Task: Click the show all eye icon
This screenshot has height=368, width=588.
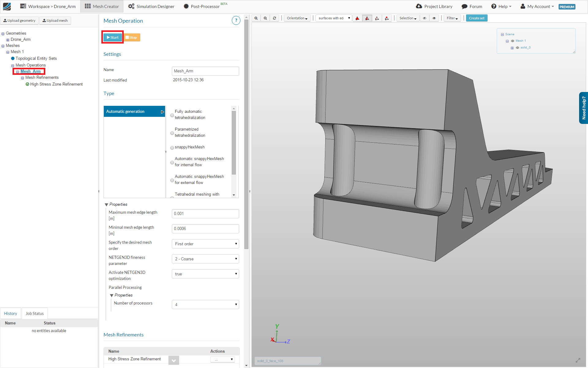Action: tap(434, 18)
